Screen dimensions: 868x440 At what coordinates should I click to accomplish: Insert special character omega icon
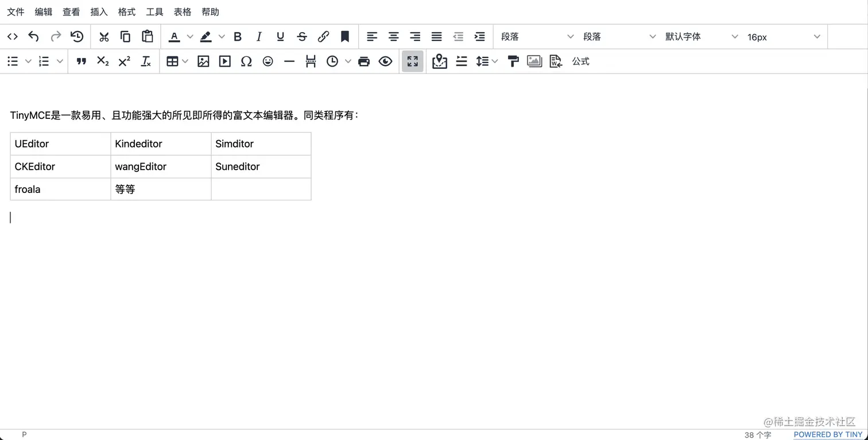(246, 61)
